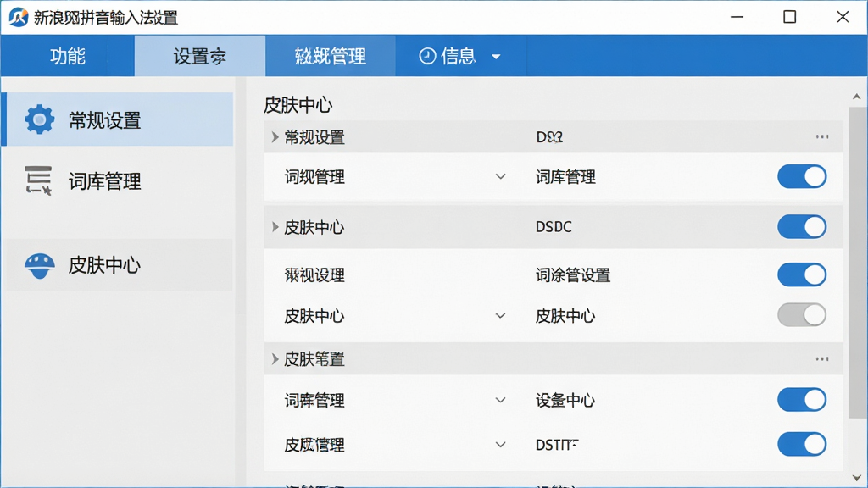The image size is (868, 488).
Task: Click the gear icon beside 常规设置
Action: [x=39, y=119]
